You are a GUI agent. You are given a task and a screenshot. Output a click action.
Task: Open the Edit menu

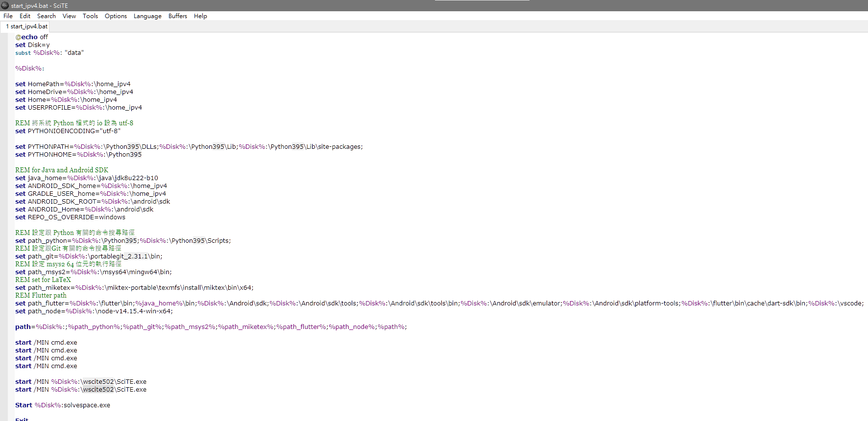pos(25,16)
